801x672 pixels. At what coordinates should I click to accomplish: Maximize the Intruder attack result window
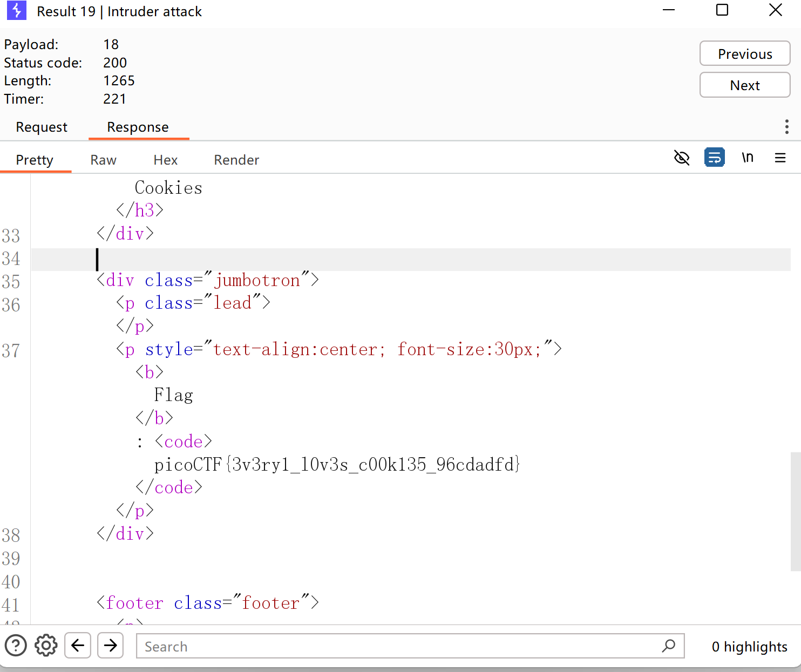pos(722,10)
